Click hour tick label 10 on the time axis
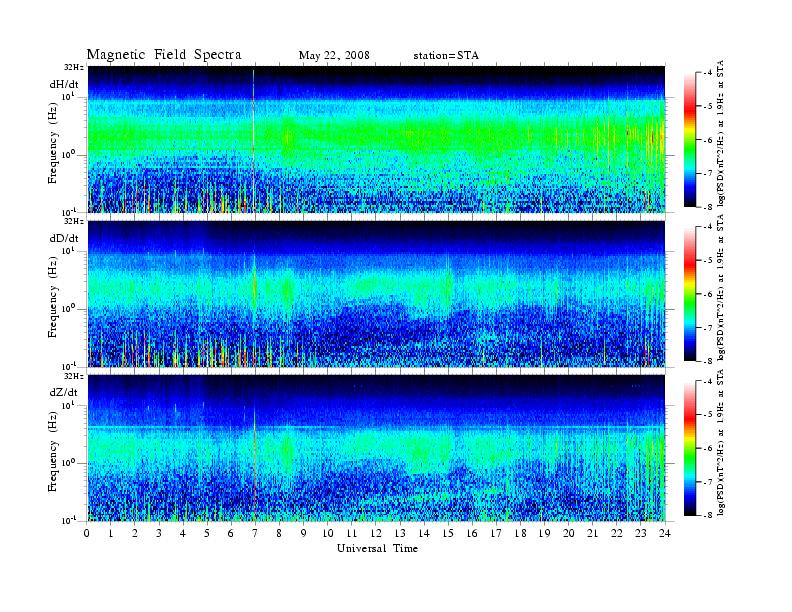The image size is (792, 612). (328, 533)
